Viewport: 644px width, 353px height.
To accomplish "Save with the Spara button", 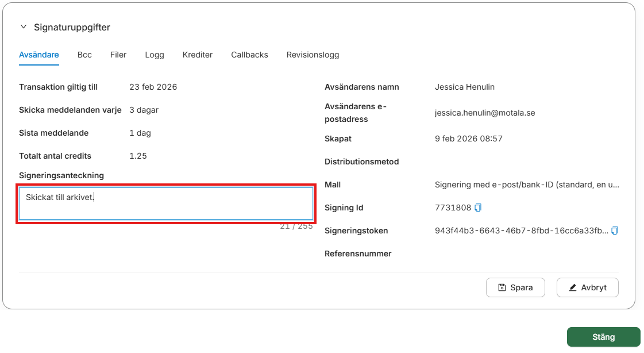I will tap(515, 287).
